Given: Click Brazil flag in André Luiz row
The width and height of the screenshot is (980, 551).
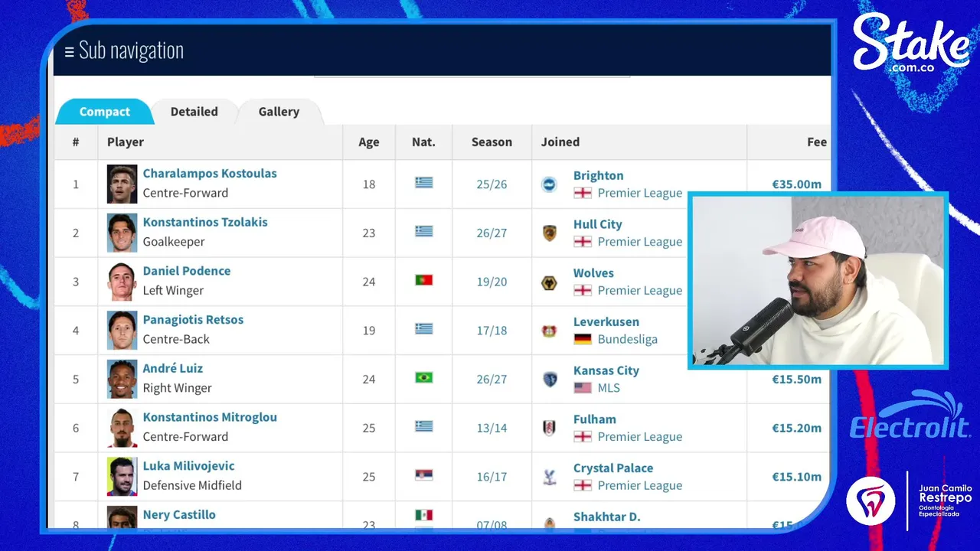Looking at the screenshot, I should coord(423,377).
